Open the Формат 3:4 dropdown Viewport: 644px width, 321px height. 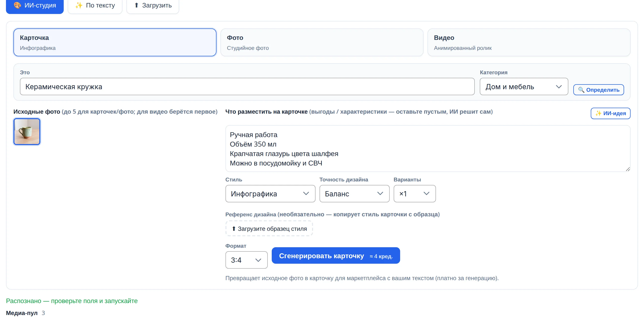(x=246, y=260)
